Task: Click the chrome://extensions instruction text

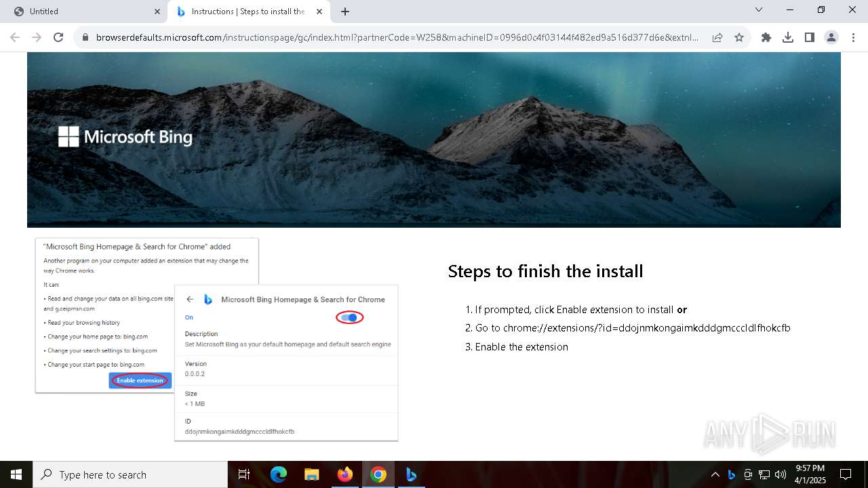Action: 633,328
